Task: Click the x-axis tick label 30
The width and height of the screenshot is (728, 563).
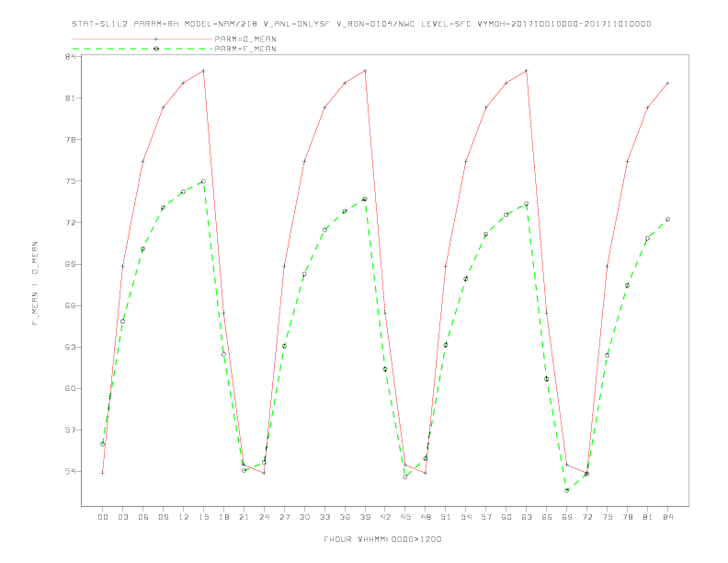Action: 304,517
